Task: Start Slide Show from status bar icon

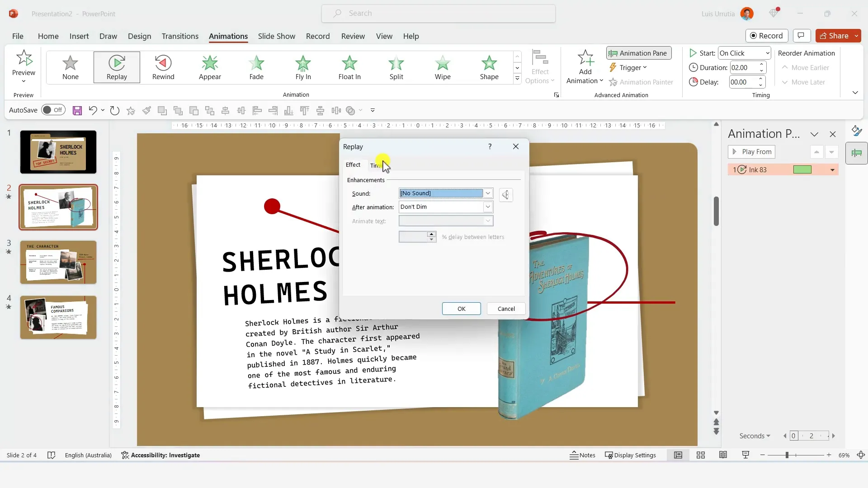Action: pyautogui.click(x=745, y=455)
